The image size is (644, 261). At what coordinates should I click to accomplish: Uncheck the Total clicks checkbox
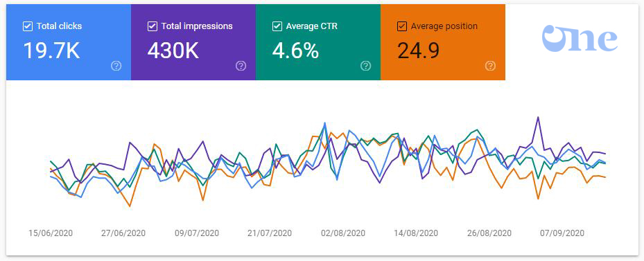pyautogui.click(x=28, y=26)
